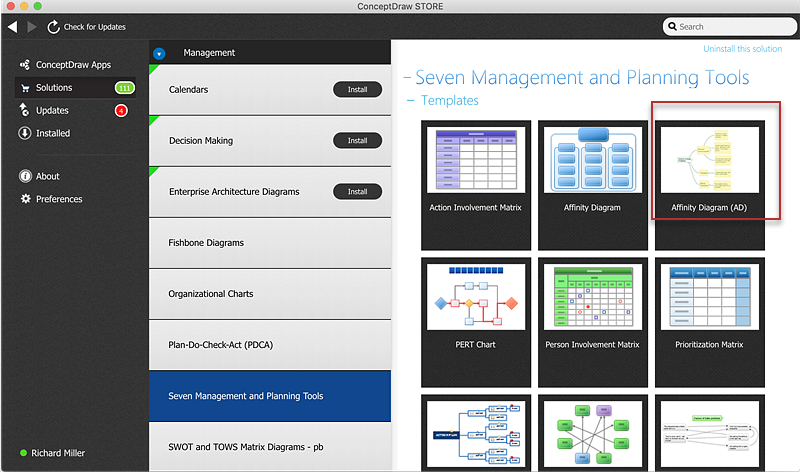The image size is (800, 472).
Task: Click the green status dot by Richard Miller
Action: coord(23,453)
